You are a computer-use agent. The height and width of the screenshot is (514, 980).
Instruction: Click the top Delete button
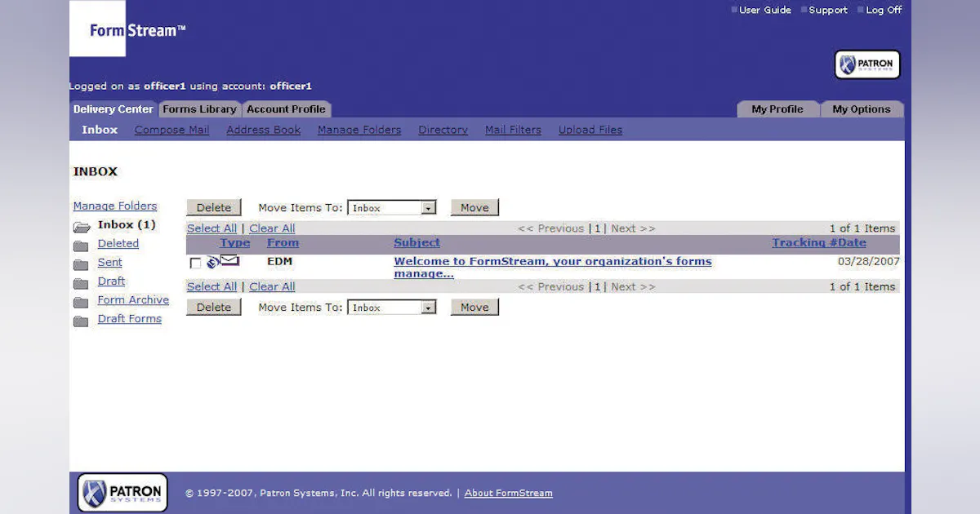pos(214,208)
